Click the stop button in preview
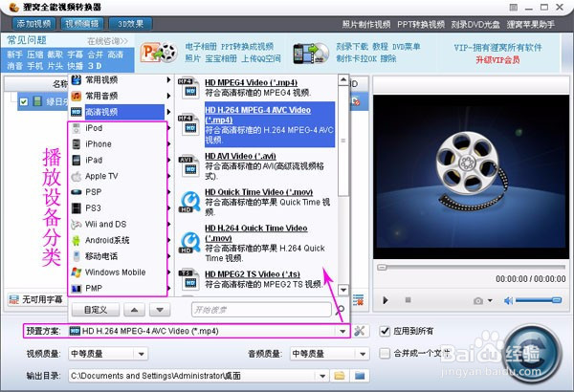 pos(408,300)
